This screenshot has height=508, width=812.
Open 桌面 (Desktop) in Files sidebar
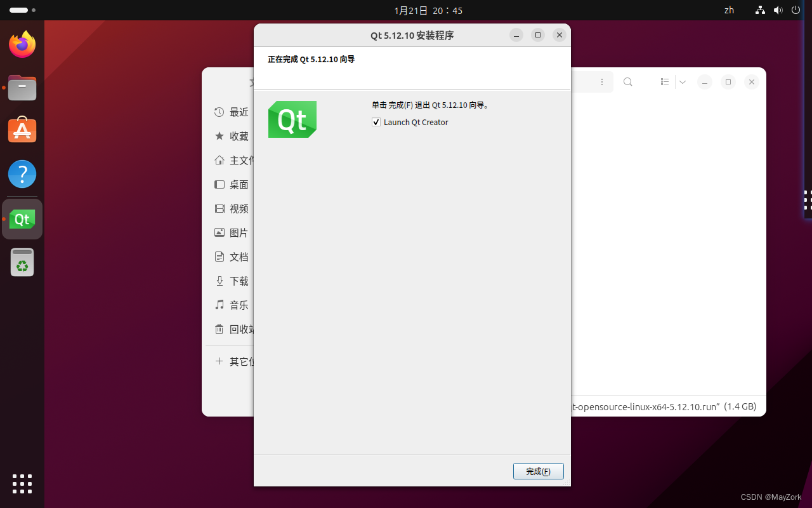(239, 185)
